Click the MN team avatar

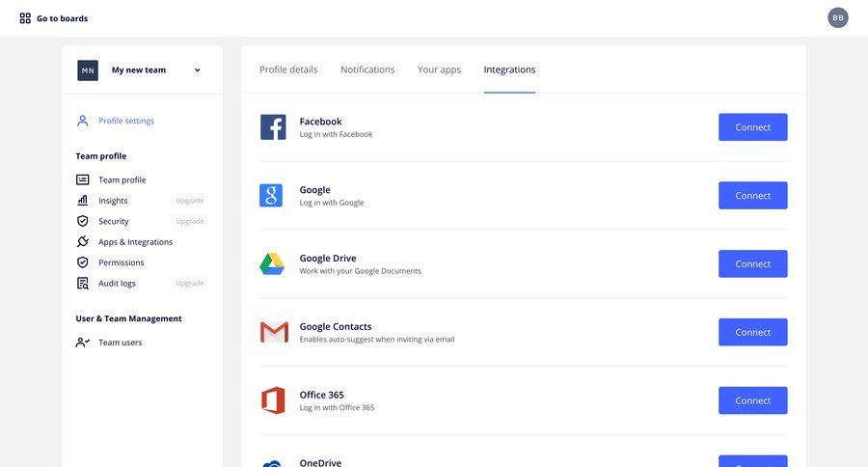pyautogui.click(x=88, y=70)
